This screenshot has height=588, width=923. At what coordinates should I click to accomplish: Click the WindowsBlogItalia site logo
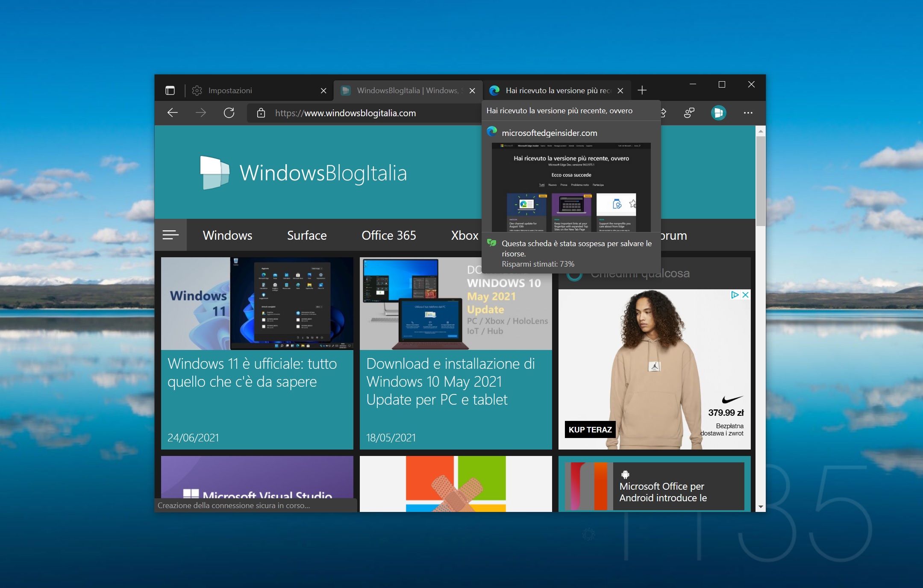pos(303,173)
